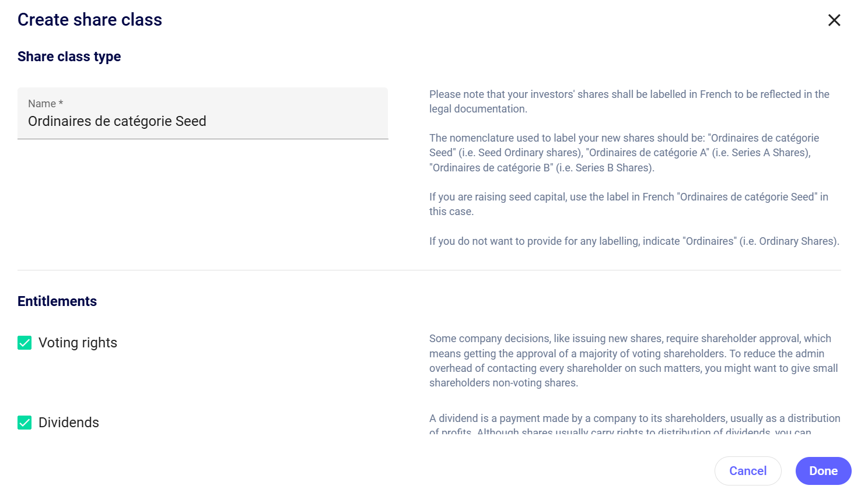Viewport: 868px width, 496px height.
Task: Select the "Entitlements" section heading
Action: 57,301
